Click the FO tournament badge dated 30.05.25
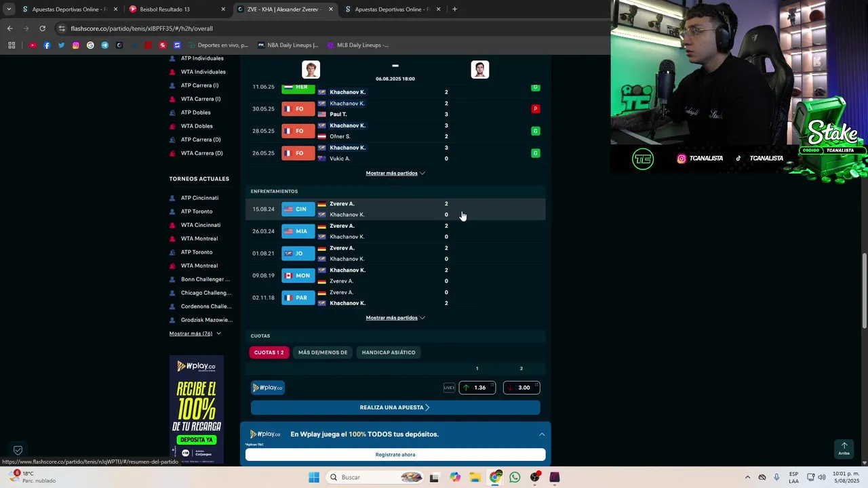This screenshot has height=488, width=868. (298, 109)
